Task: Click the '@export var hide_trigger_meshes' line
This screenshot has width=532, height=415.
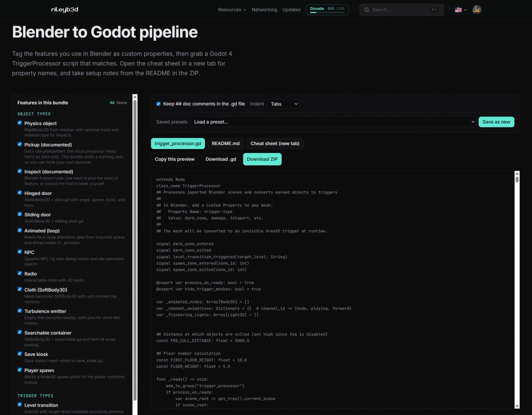Action: click(x=209, y=289)
